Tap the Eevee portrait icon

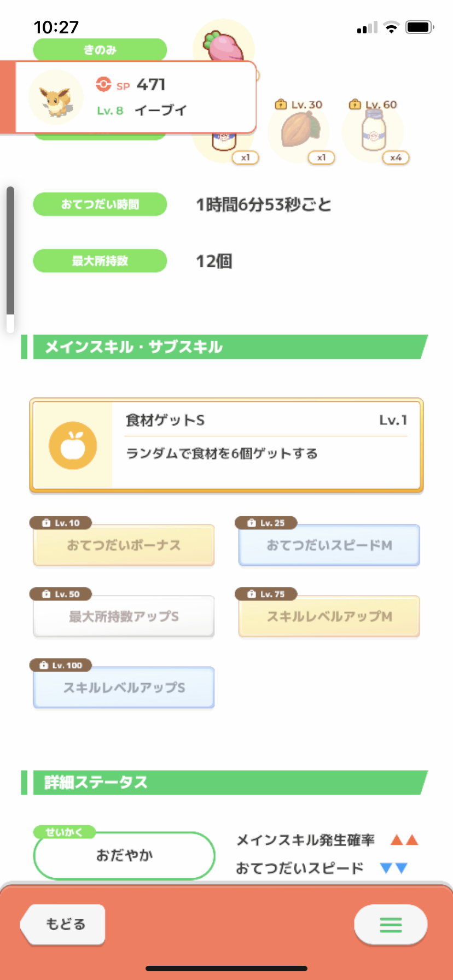pos(56,98)
